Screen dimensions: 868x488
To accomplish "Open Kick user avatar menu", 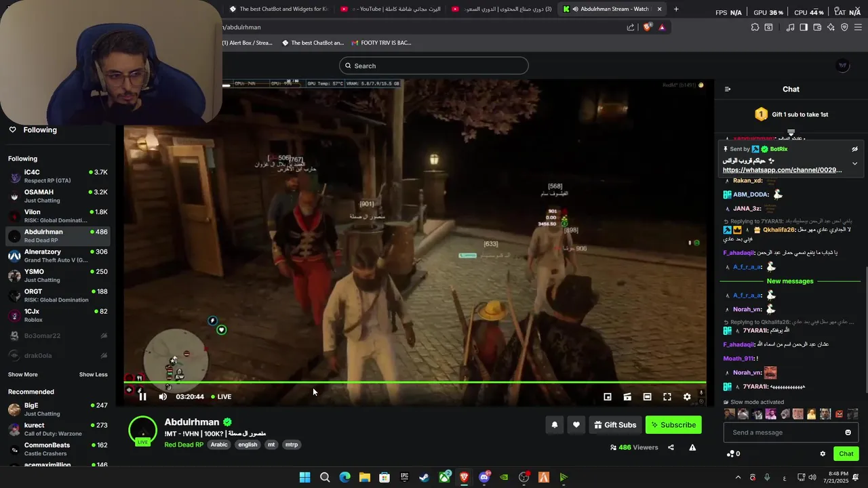I will point(843,66).
